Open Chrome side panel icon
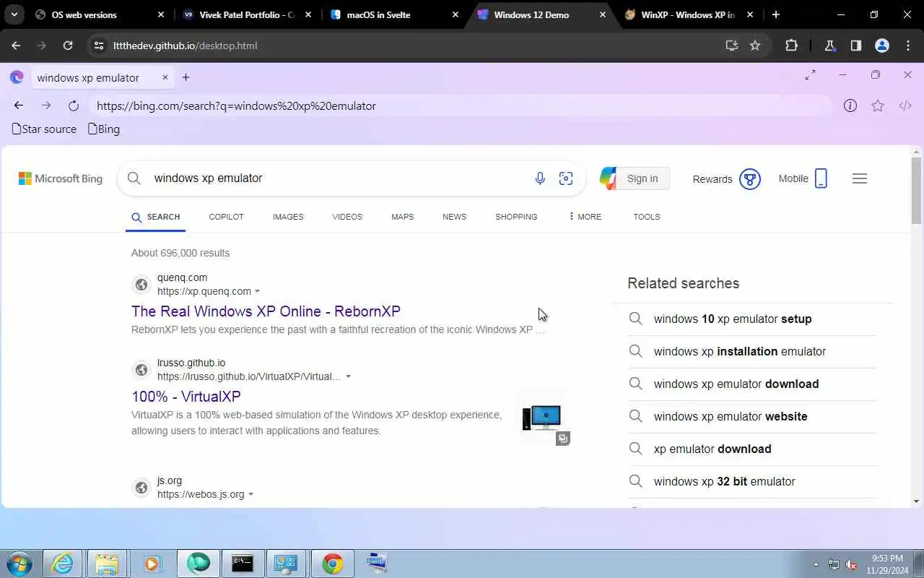 coord(855,46)
